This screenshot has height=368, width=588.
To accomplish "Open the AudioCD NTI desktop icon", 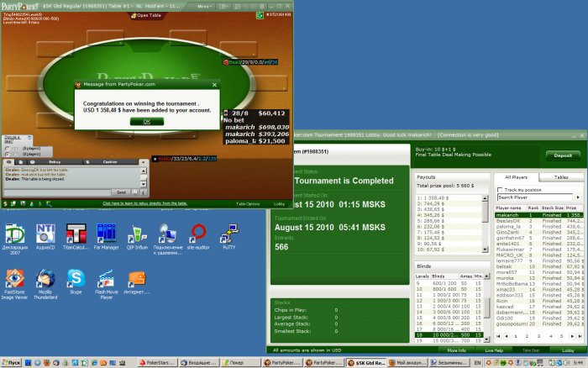I will pos(45,236).
